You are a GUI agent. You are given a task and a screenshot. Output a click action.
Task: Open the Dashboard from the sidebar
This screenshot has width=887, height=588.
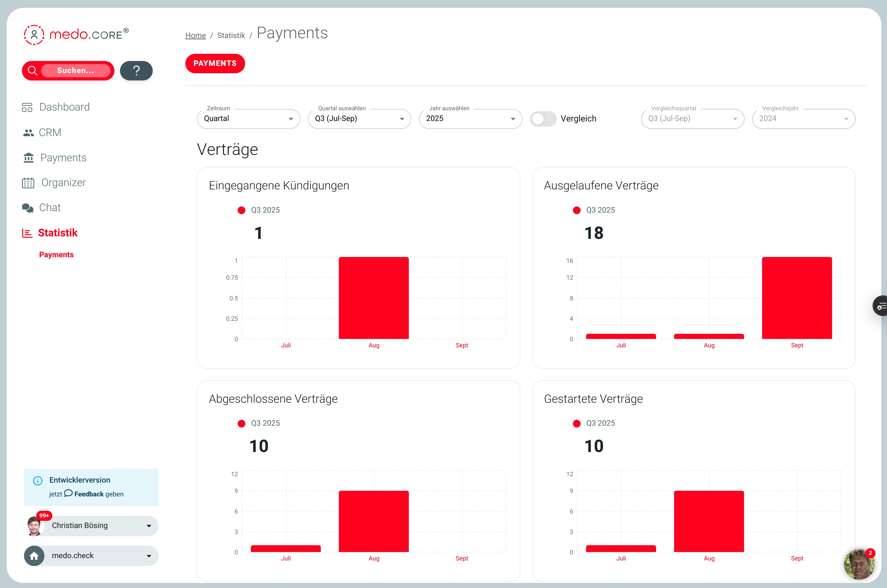coord(27,107)
